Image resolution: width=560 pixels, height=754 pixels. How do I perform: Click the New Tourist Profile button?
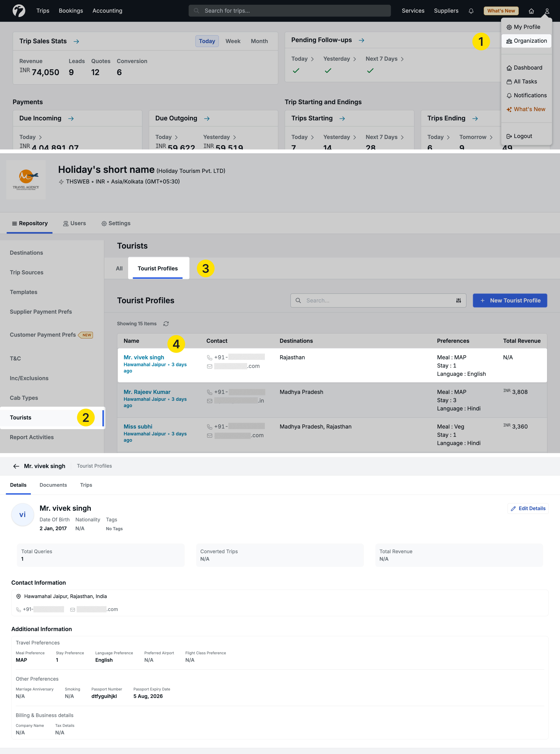pos(510,300)
